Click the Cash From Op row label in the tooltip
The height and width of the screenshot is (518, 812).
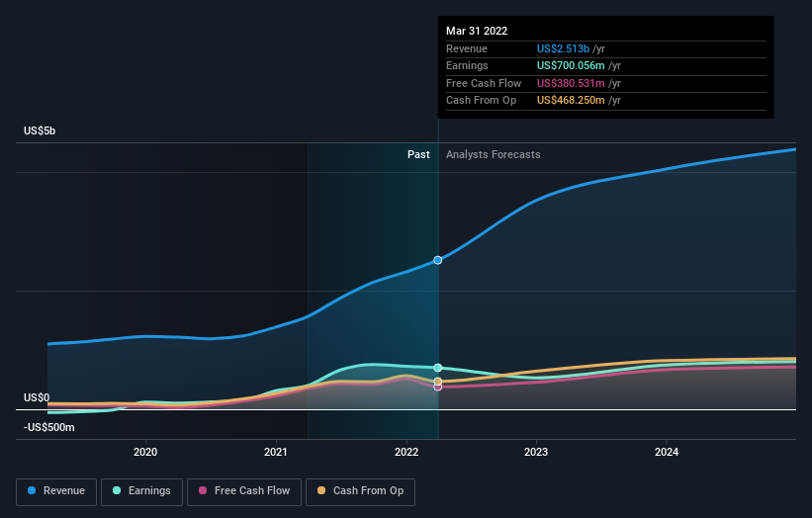coord(481,101)
